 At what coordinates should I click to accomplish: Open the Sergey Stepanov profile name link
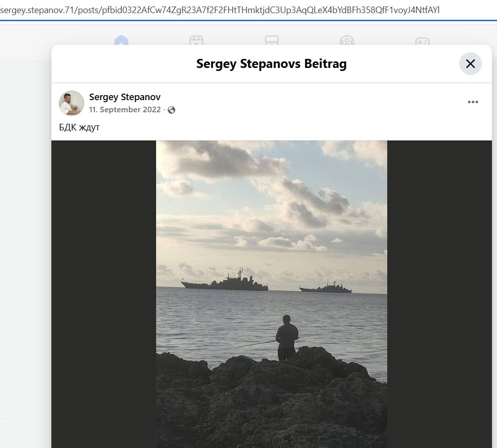tap(124, 97)
